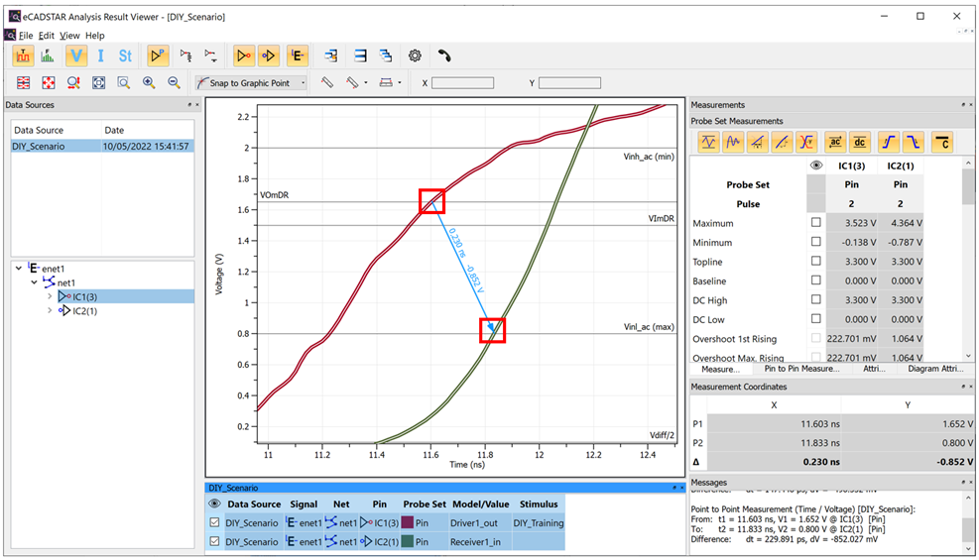979x560 pixels.
Task: Select the falling edge measurement icon
Action: (914, 143)
